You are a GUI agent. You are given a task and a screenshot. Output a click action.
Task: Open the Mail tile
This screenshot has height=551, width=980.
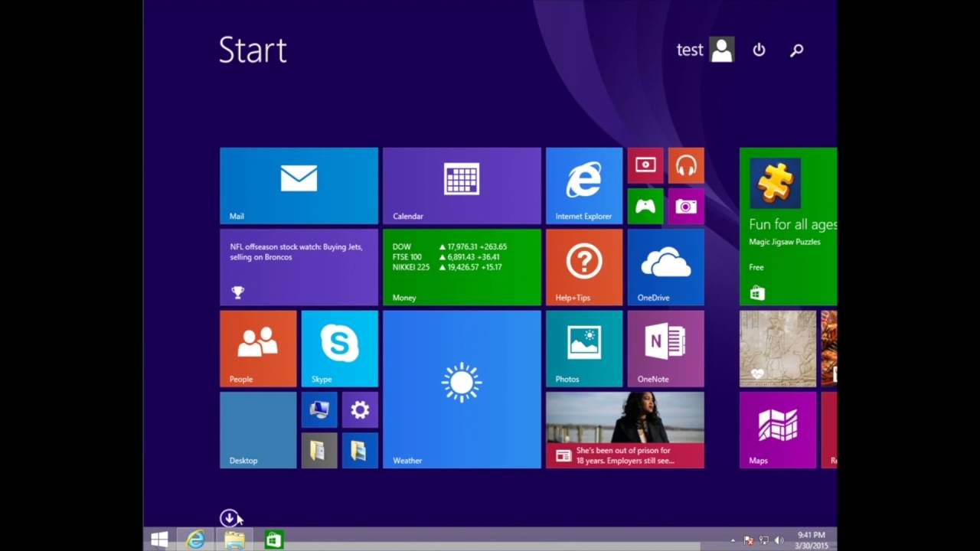(299, 186)
